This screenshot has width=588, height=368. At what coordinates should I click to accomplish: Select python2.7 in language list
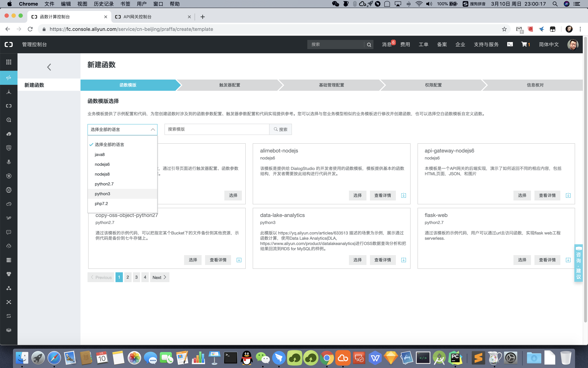pyautogui.click(x=122, y=184)
